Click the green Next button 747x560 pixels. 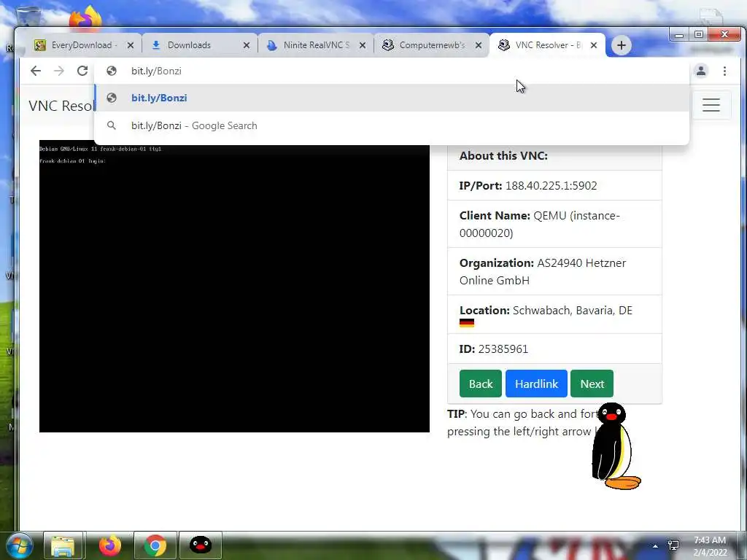click(592, 384)
